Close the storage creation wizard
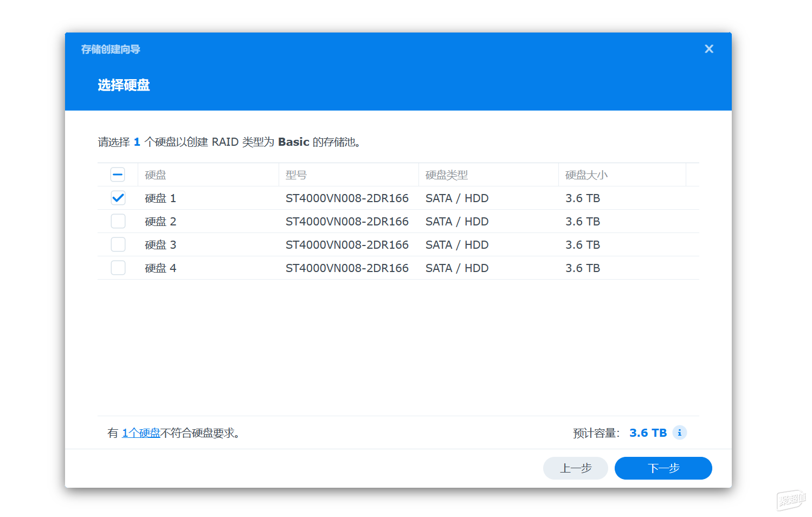812x517 pixels. (708, 49)
